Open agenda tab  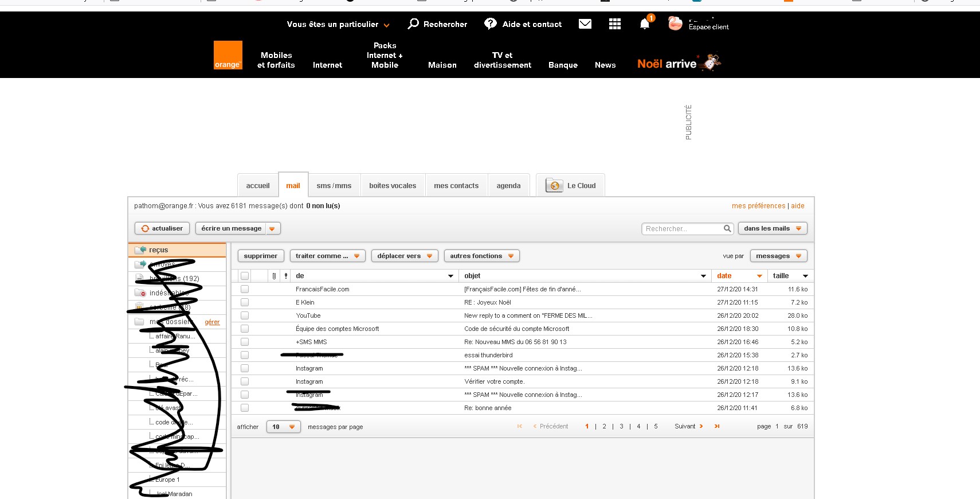(x=508, y=185)
